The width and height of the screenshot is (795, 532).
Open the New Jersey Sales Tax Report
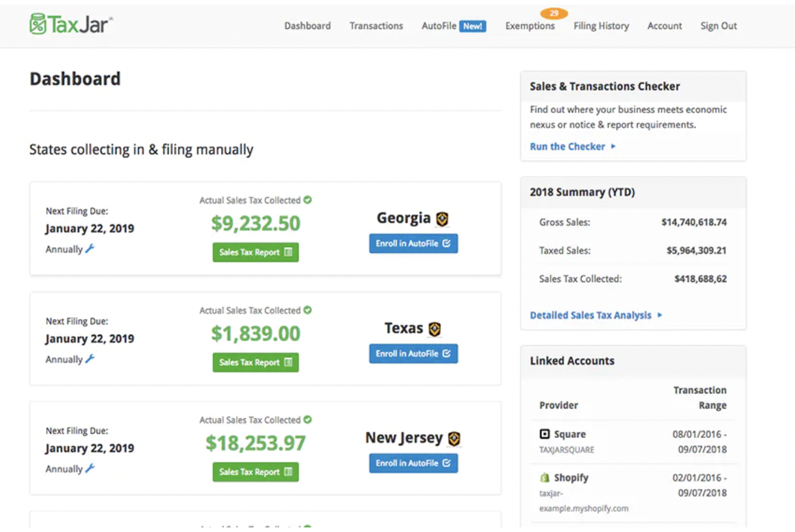pyautogui.click(x=255, y=472)
